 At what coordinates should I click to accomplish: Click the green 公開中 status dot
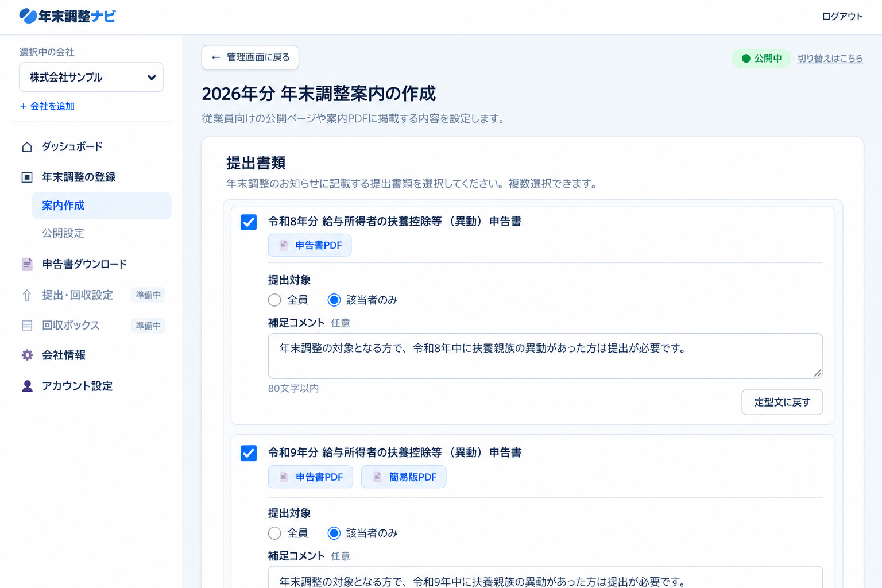point(746,59)
